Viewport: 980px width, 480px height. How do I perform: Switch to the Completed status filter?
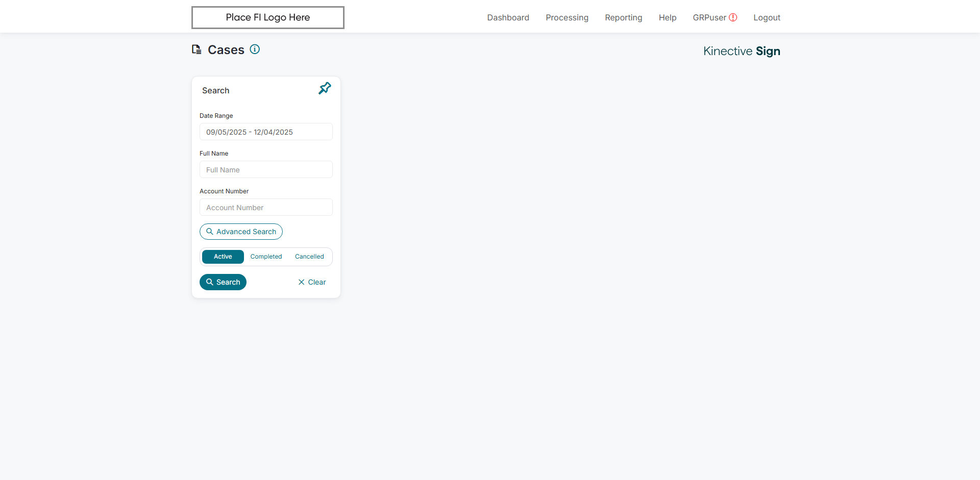click(x=266, y=257)
